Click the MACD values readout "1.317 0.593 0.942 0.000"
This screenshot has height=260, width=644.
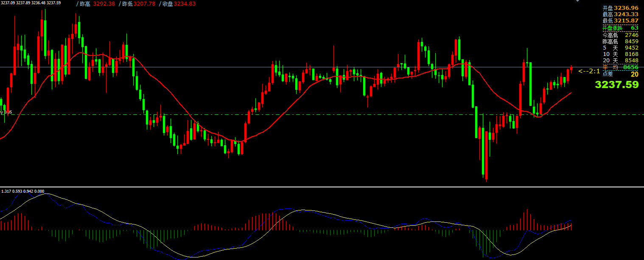point(22,191)
